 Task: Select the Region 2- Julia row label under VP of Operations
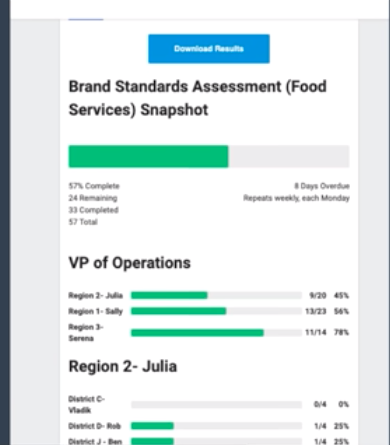pyautogui.click(x=96, y=296)
